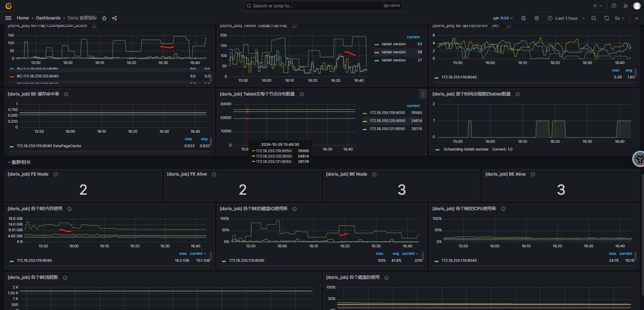Click the Grafana logo icon
The height and width of the screenshot is (310, 644).
click(8, 6)
